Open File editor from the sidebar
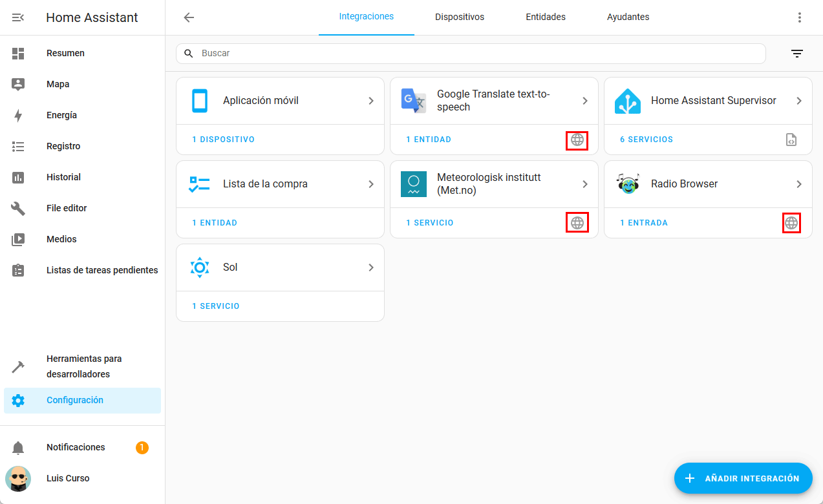Viewport: 823px width, 504px height. (x=67, y=208)
